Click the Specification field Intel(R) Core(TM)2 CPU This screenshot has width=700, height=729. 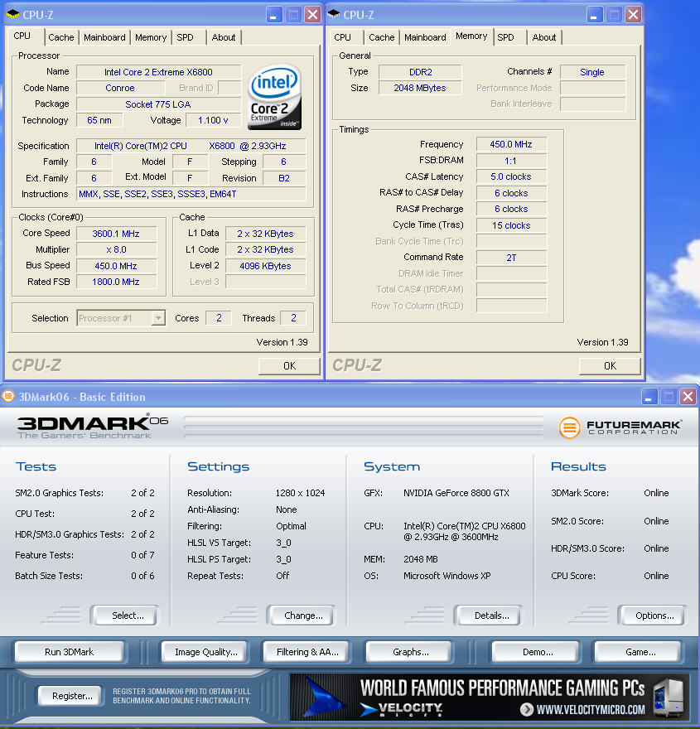click(191, 146)
